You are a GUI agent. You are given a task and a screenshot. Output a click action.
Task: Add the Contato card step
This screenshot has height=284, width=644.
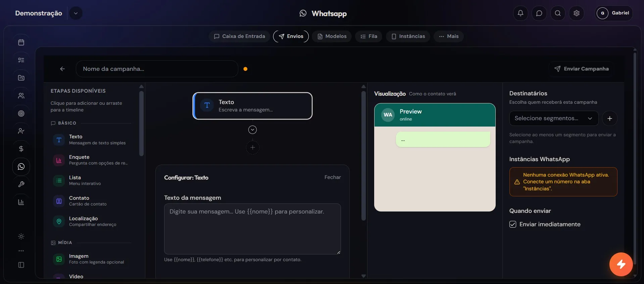(x=91, y=201)
